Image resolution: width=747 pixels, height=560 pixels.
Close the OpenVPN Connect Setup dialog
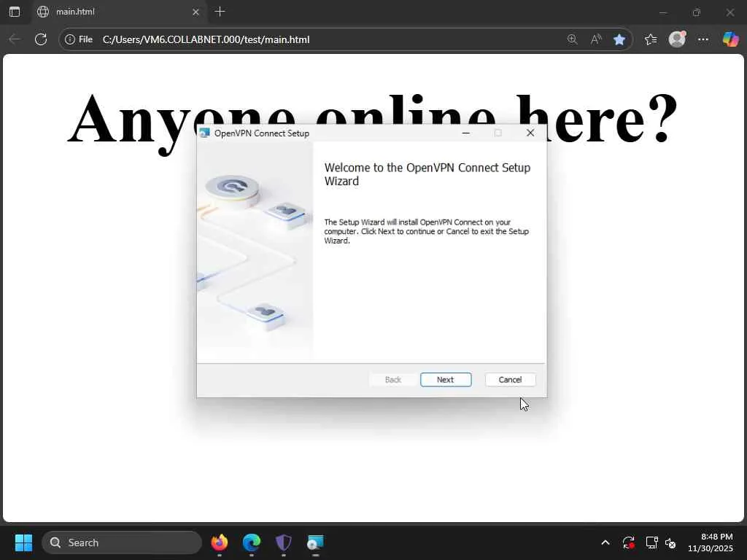click(530, 133)
